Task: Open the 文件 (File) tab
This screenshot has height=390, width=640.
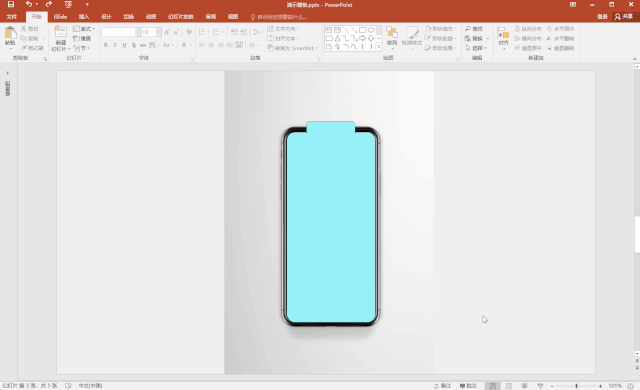Action: (x=12, y=17)
